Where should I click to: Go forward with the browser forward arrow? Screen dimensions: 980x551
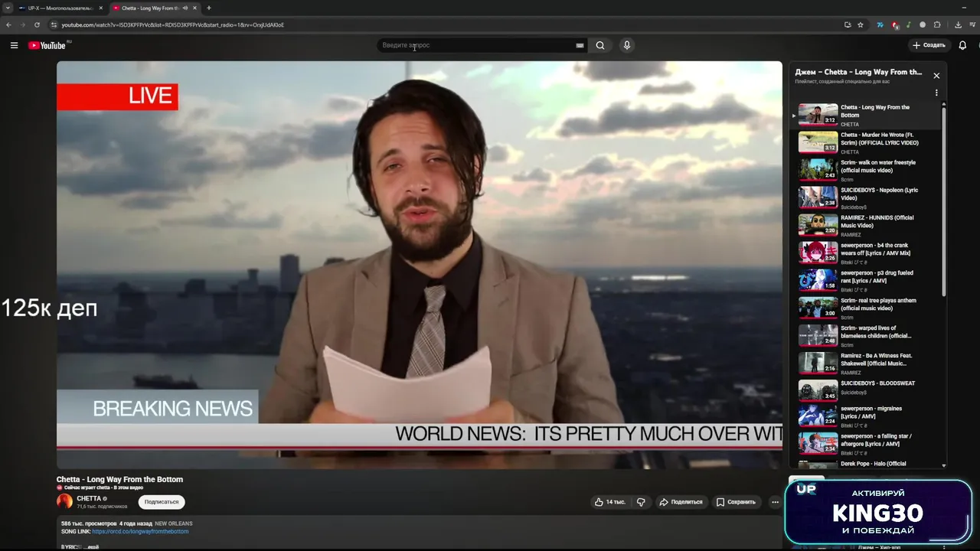(22, 24)
